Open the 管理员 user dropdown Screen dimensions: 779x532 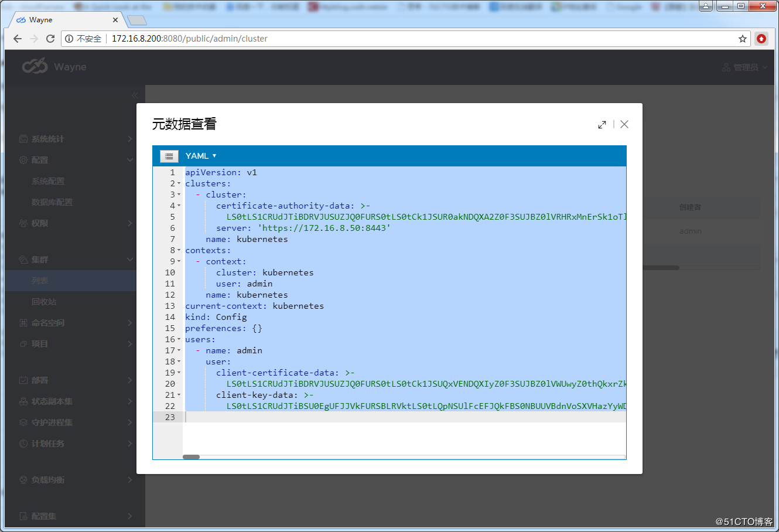tap(744, 67)
